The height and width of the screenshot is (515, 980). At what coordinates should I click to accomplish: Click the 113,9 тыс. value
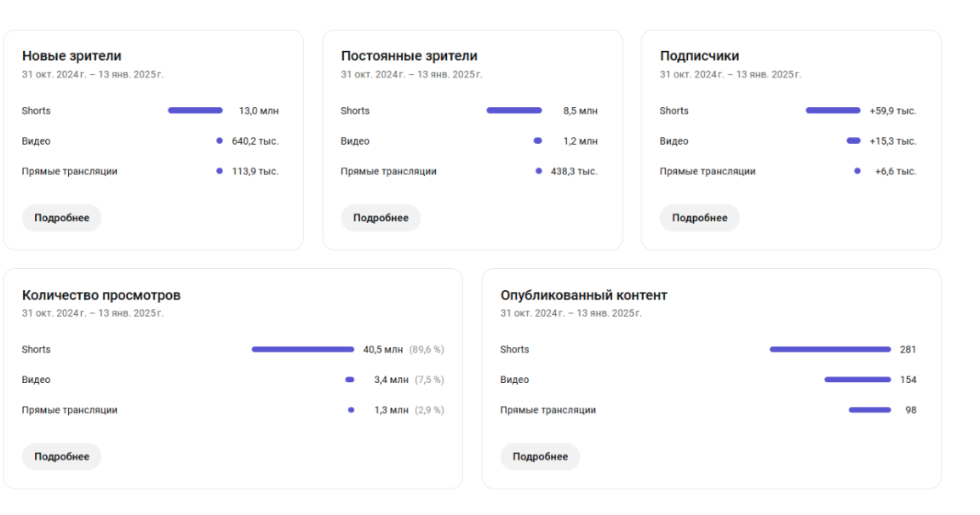pos(255,170)
